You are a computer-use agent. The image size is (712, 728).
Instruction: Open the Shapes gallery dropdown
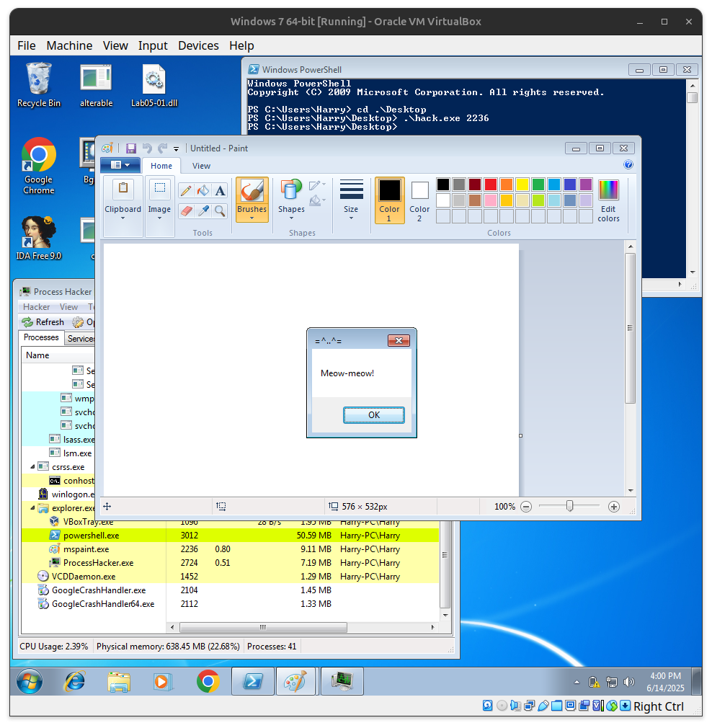coord(291,218)
